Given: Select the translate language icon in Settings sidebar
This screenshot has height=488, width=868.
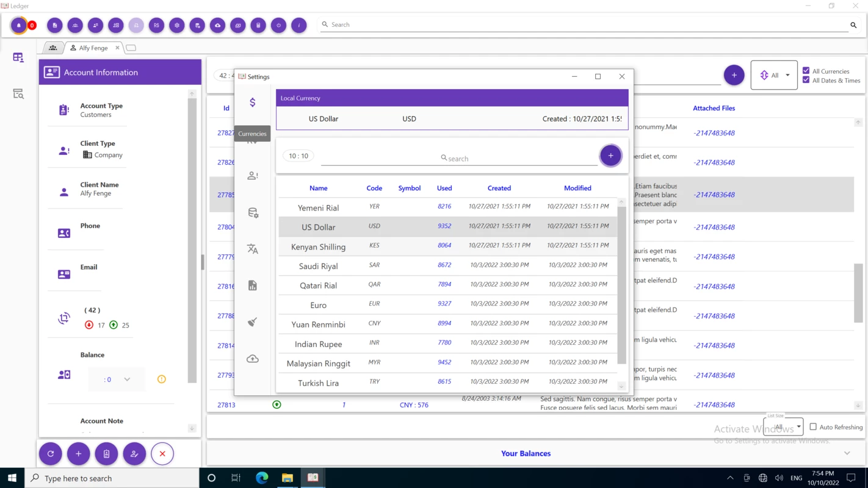Looking at the screenshot, I should pyautogui.click(x=253, y=249).
